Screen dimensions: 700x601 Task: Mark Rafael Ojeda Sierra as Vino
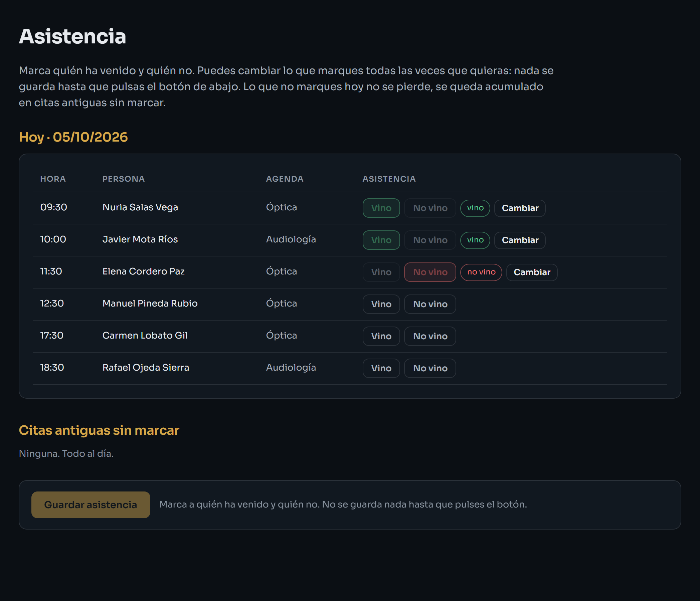tap(381, 368)
